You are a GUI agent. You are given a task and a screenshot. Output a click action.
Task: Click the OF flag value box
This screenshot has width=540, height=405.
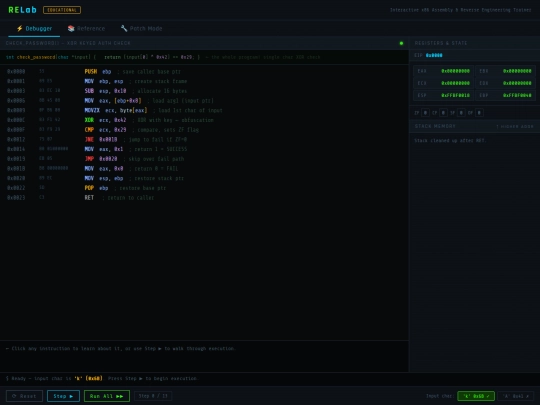point(479,113)
